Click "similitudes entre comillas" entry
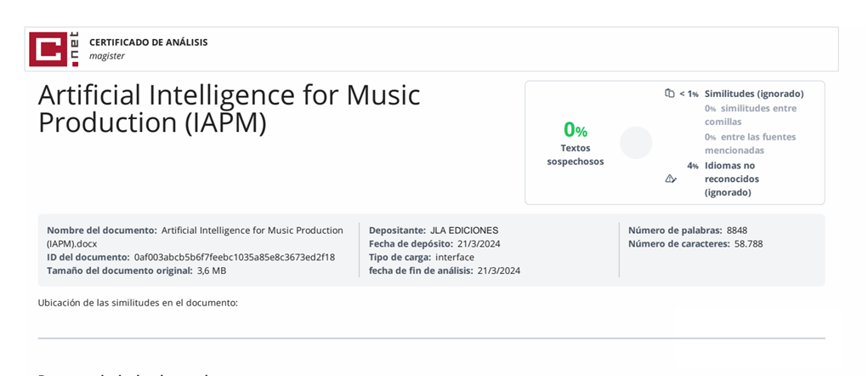The width and height of the screenshot is (868, 376). pyautogui.click(x=750, y=115)
